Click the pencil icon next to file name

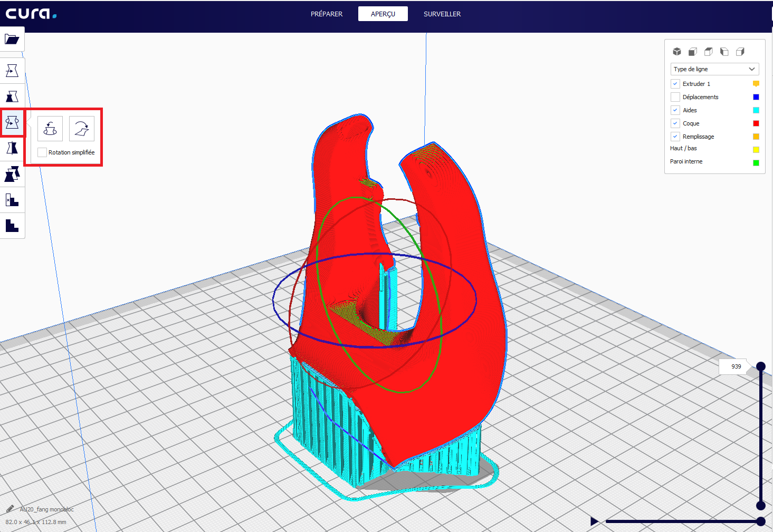click(x=10, y=509)
